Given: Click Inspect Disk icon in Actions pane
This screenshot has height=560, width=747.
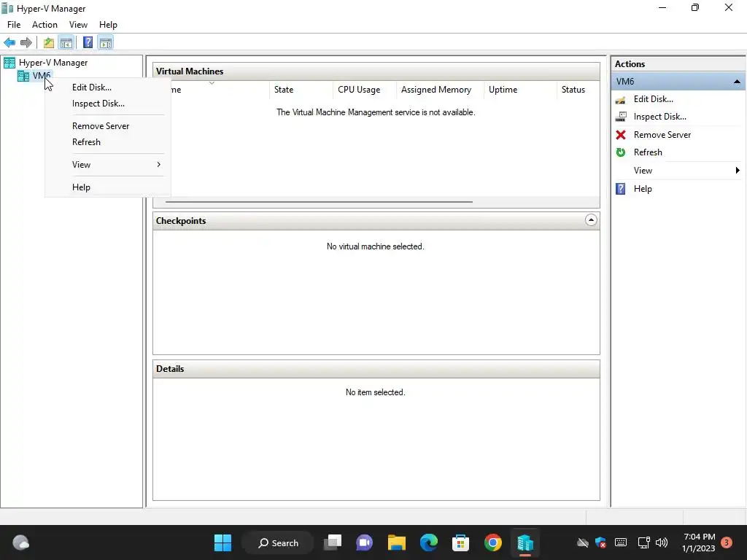Looking at the screenshot, I should [x=621, y=117].
